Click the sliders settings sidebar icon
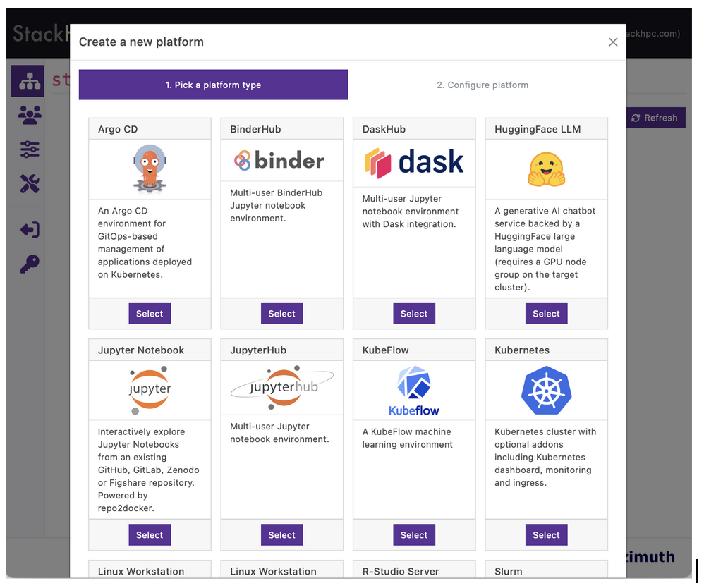The width and height of the screenshot is (704, 588). (29, 149)
